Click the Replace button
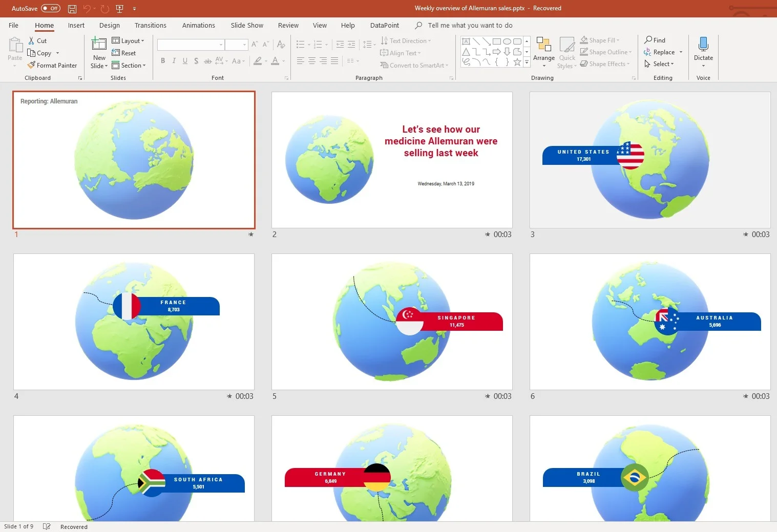The width and height of the screenshot is (777, 532). pos(663,52)
